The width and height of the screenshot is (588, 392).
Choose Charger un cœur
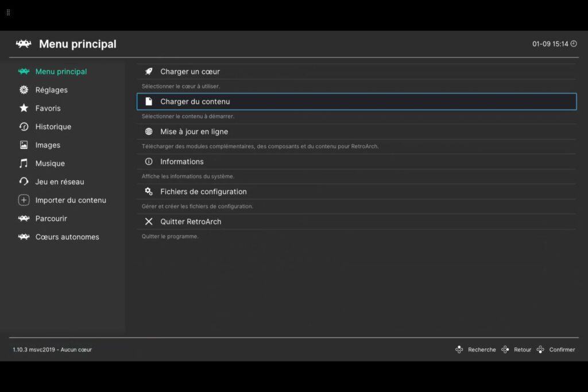point(356,71)
